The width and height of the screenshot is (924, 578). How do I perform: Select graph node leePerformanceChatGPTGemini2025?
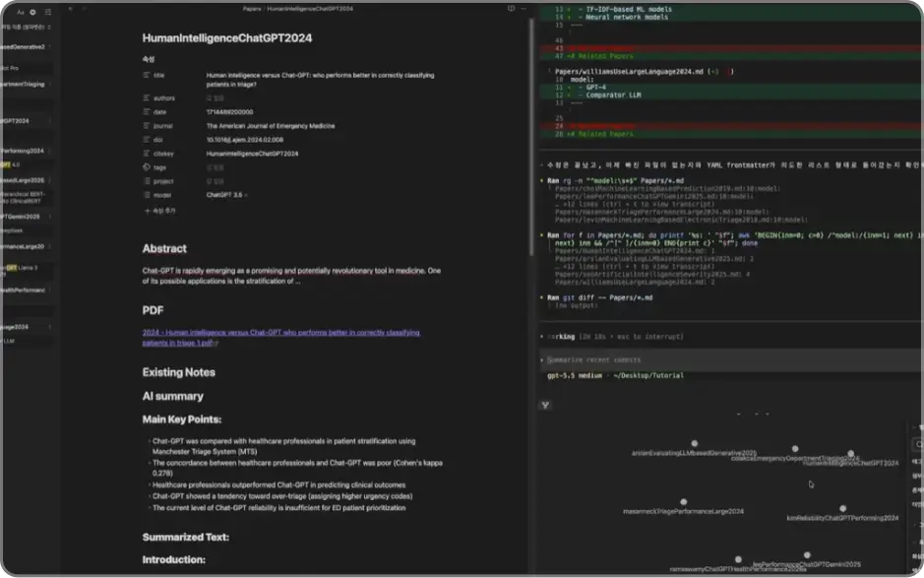tap(807, 555)
